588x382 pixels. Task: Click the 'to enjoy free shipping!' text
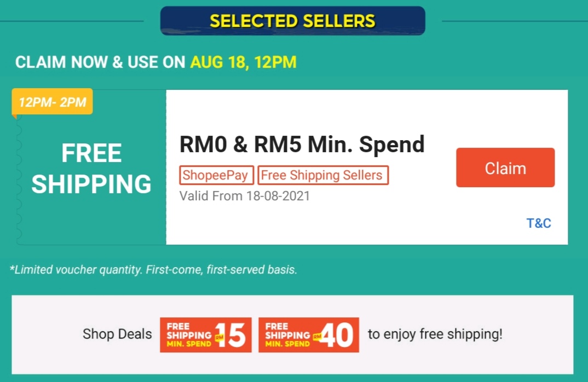(435, 334)
